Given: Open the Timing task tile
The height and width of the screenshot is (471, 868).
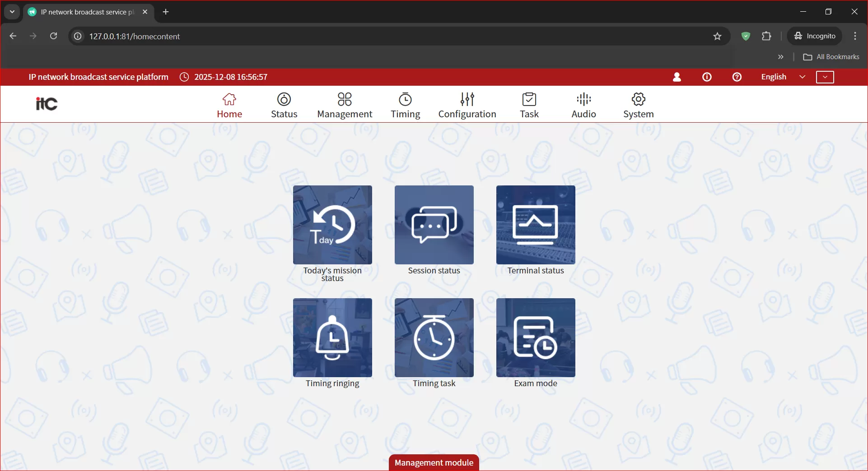Looking at the screenshot, I should 434,337.
